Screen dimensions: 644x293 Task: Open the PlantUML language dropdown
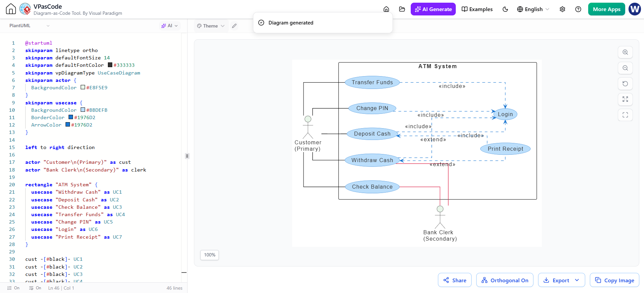tap(29, 26)
